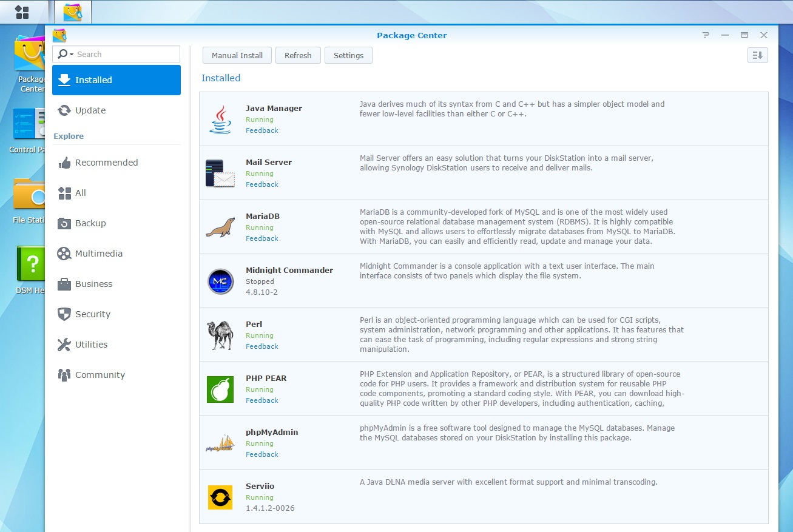Open the Backup category
This screenshot has height=532, width=793.
pos(116,223)
